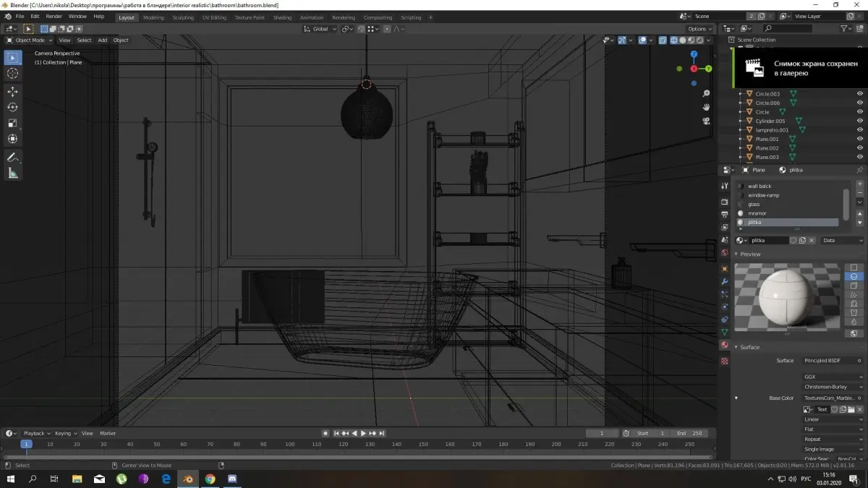Select flat plane preview shape
Viewport: 868px width, 488px height.
(854, 267)
